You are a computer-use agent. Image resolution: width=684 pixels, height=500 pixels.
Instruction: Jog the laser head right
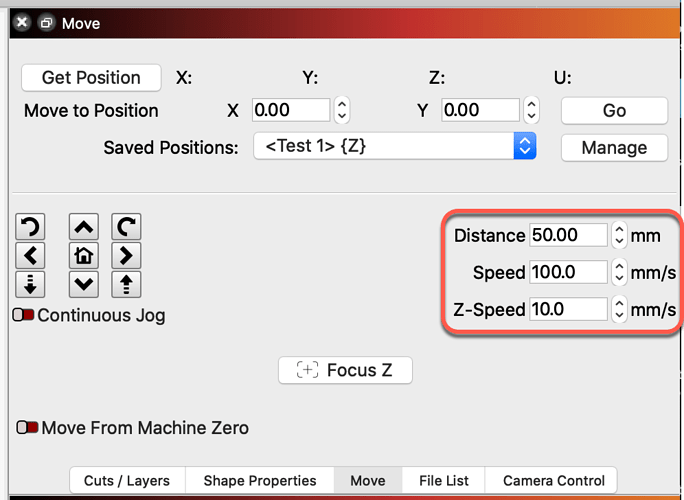(126, 255)
